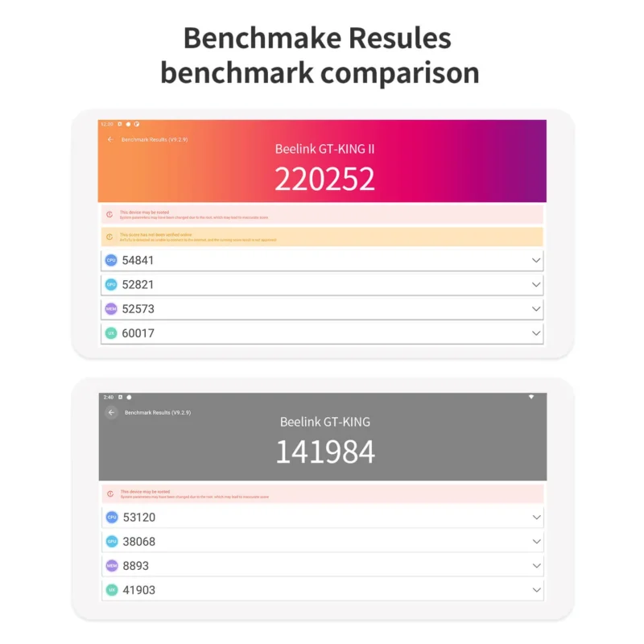Expand the 54841 CPU score row
Image resolution: width=644 pixels, height=644 pixels.
pos(322,260)
